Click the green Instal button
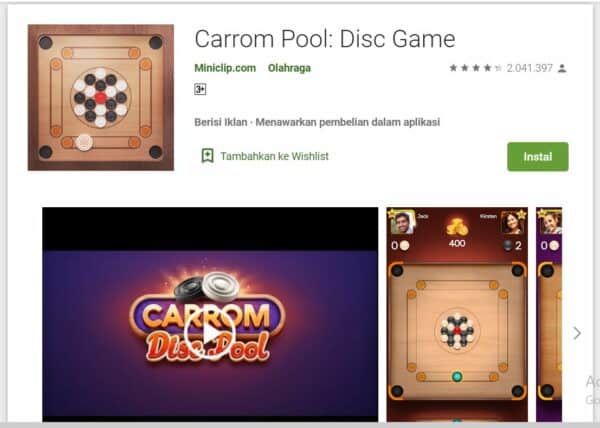600x428 pixels. click(x=538, y=156)
